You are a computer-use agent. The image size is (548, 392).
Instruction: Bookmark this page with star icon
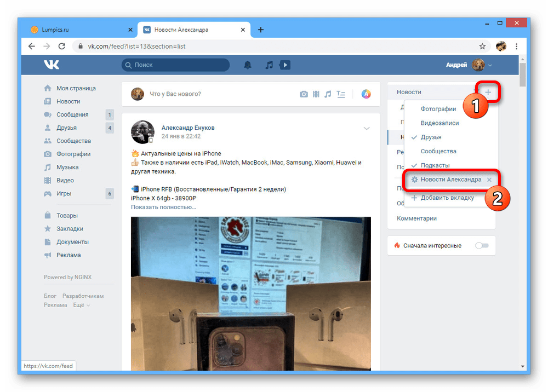pyautogui.click(x=482, y=47)
